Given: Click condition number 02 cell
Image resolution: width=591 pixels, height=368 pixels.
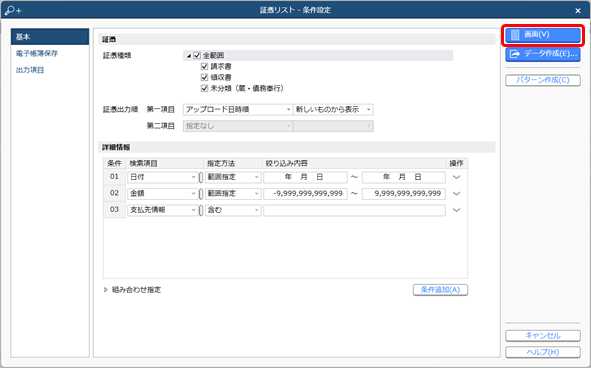Looking at the screenshot, I should (114, 193).
